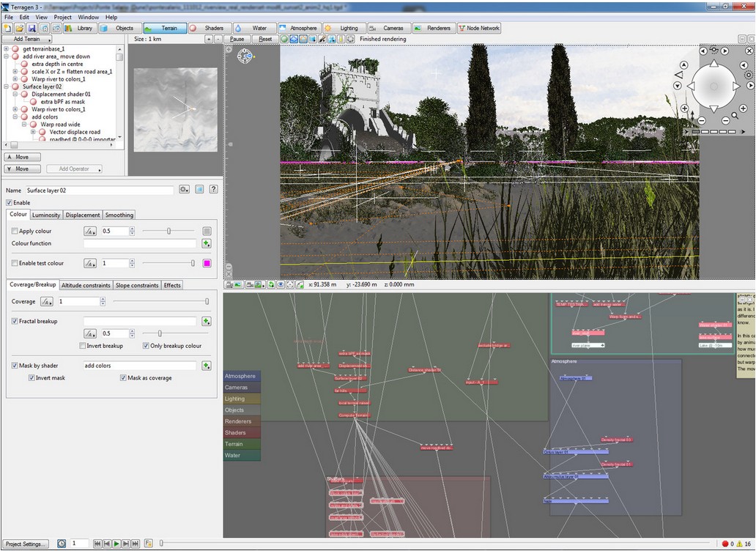Open help question mark icon beside Name
This screenshot has height=551, width=756.
(x=214, y=190)
